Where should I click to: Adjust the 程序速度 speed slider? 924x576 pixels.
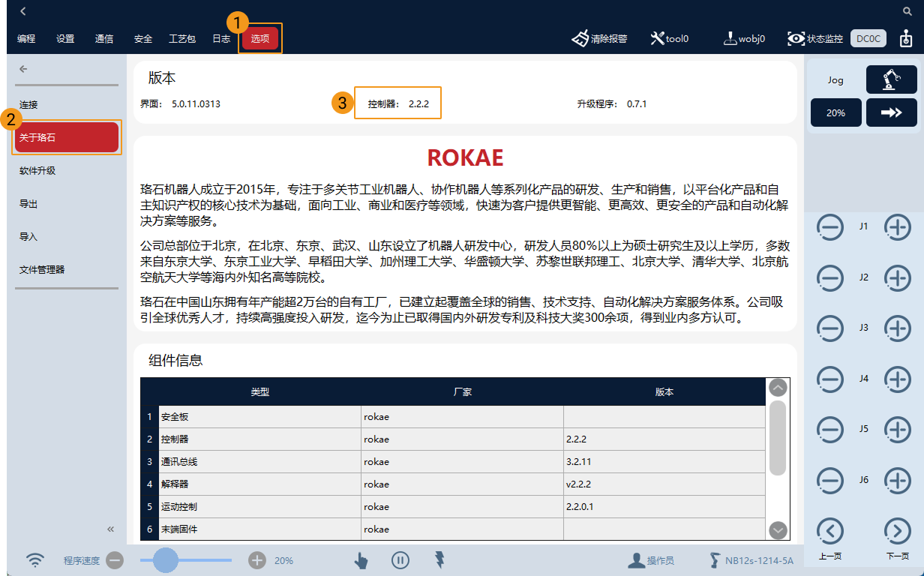(166, 560)
